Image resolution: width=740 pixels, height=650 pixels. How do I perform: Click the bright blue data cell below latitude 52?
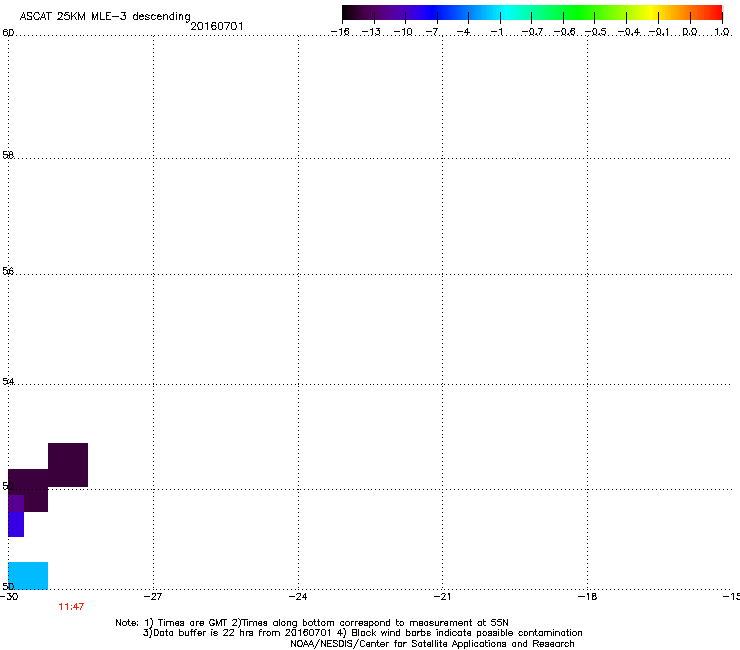pos(16,524)
